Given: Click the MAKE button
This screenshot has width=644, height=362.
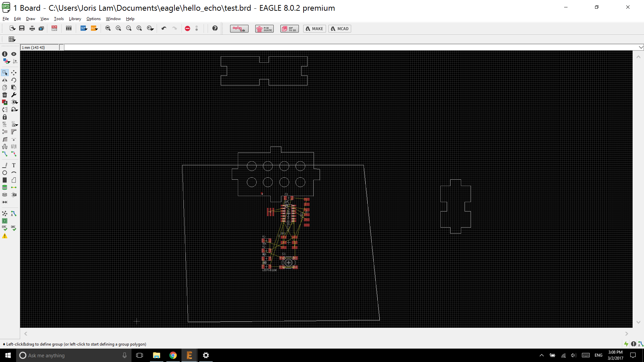Looking at the screenshot, I should tap(314, 28).
